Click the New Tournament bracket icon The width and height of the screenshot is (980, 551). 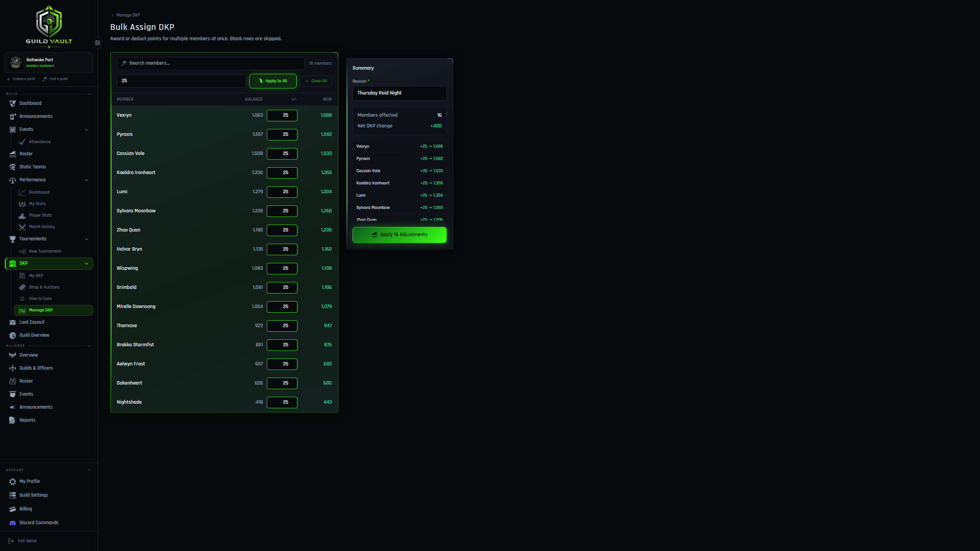click(22, 251)
